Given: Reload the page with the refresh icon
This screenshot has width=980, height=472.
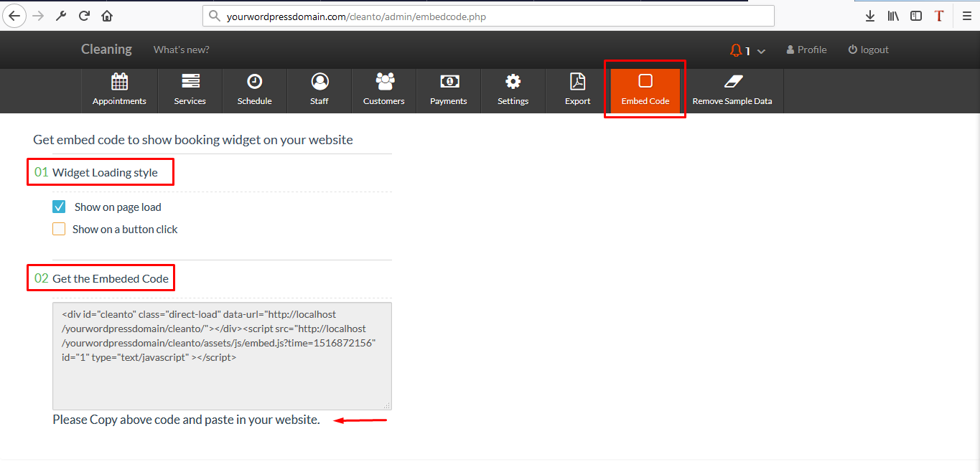Looking at the screenshot, I should [x=84, y=15].
